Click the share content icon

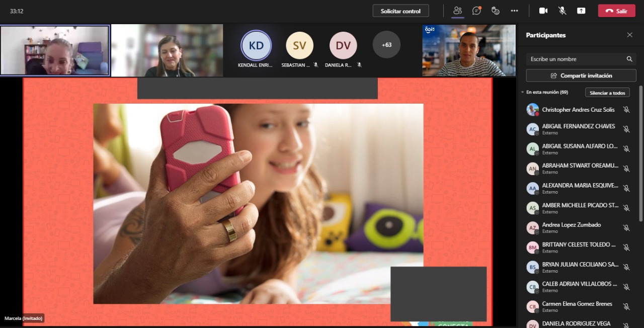point(581,11)
